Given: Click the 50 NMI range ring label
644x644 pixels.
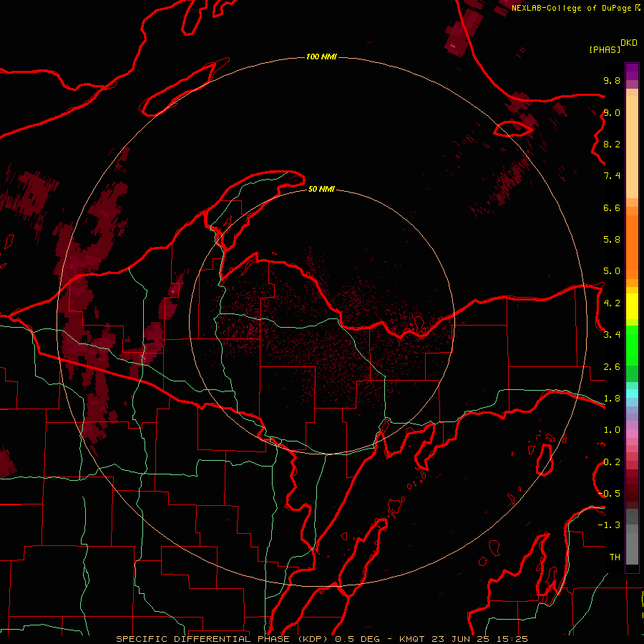Looking at the screenshot, I should click(x=321, y=189).
